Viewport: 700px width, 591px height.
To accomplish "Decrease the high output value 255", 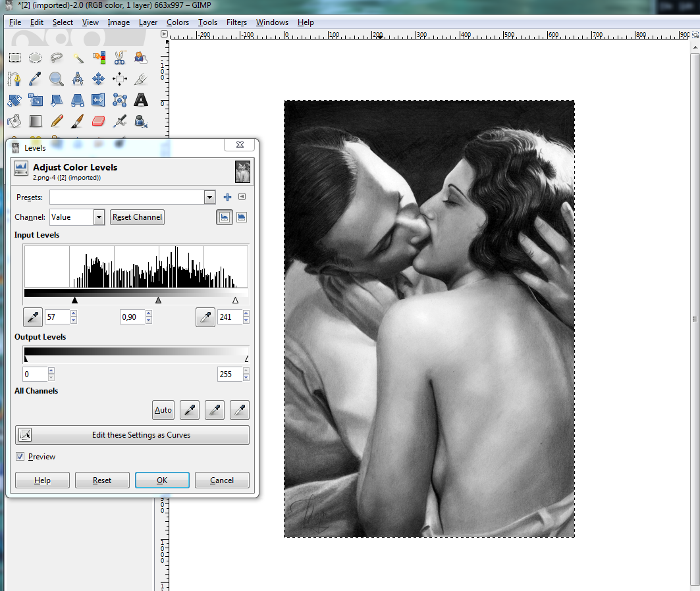I will tap(246, 377).
